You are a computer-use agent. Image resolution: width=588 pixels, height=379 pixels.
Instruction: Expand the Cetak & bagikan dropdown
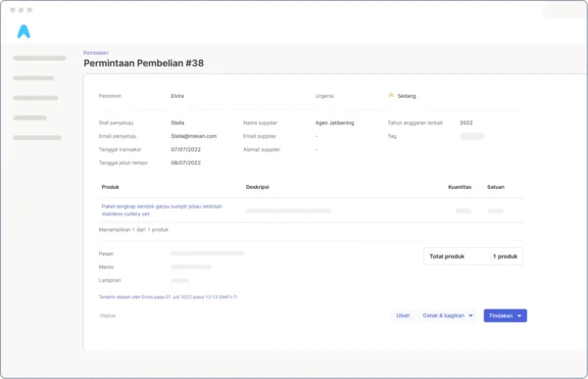pyautogui.click(x=448, y=315)
